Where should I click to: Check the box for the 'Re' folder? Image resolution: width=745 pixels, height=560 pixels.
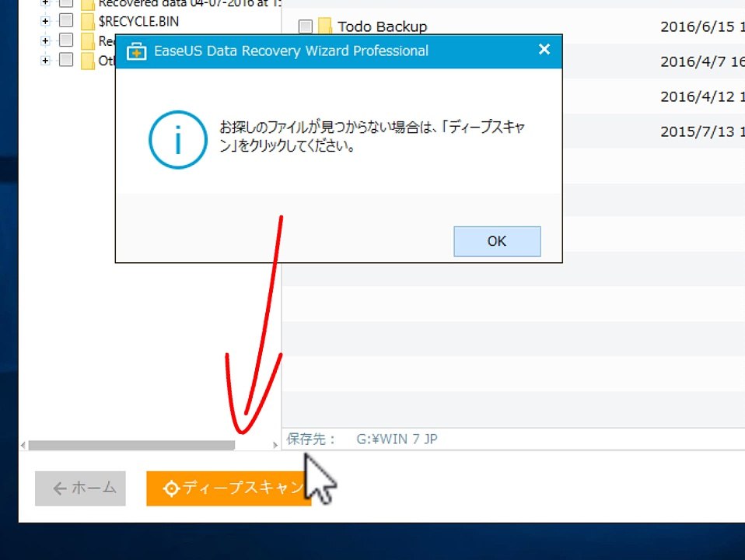66,40
